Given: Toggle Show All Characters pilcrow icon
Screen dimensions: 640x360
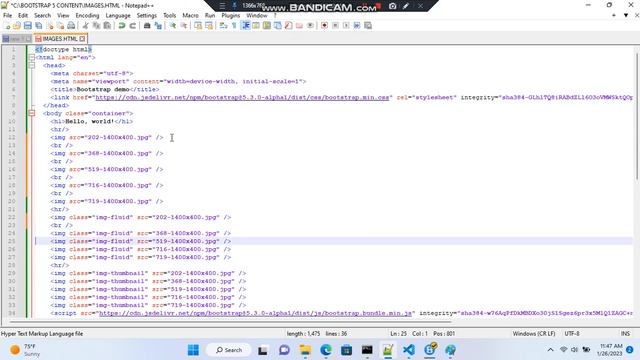Looking at the screenshot, I should tap(234, 26).
